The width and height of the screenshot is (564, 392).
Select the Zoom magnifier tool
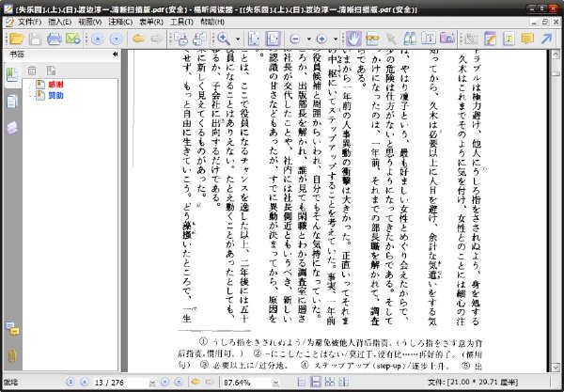click(x=224, y=39)
